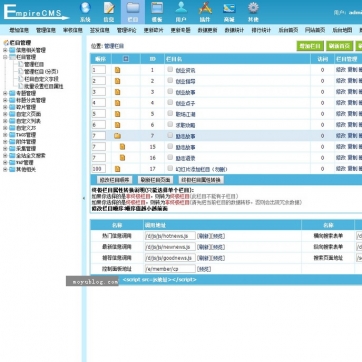
Task: Expand the 信息相关管理 tree node
Action: [x=5, y=50]
